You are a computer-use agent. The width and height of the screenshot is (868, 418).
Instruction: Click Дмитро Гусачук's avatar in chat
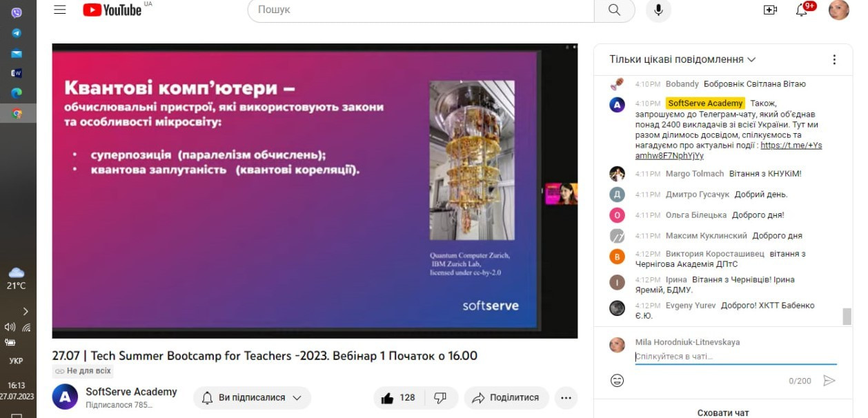click(617, 195)
